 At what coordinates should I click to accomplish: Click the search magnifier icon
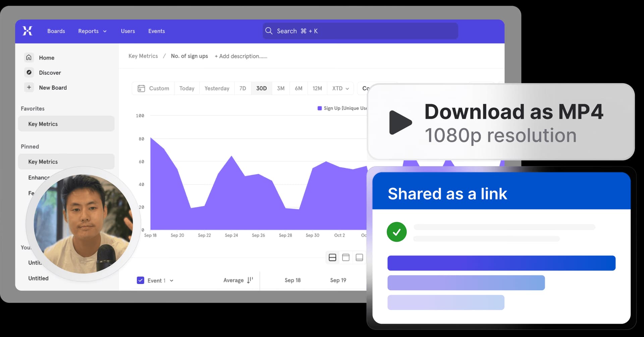[x=269, y=31]
